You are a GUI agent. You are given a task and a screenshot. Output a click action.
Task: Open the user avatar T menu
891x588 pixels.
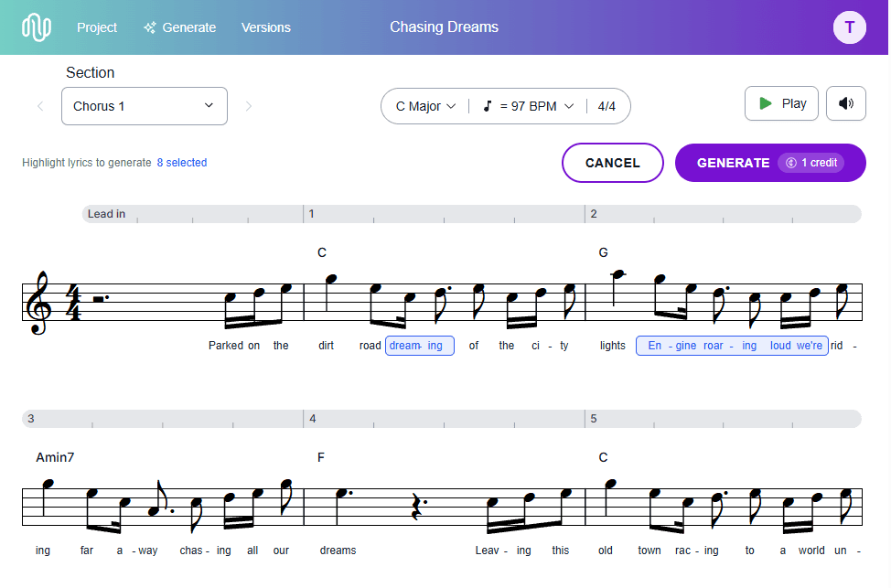(x=849, y=27)
